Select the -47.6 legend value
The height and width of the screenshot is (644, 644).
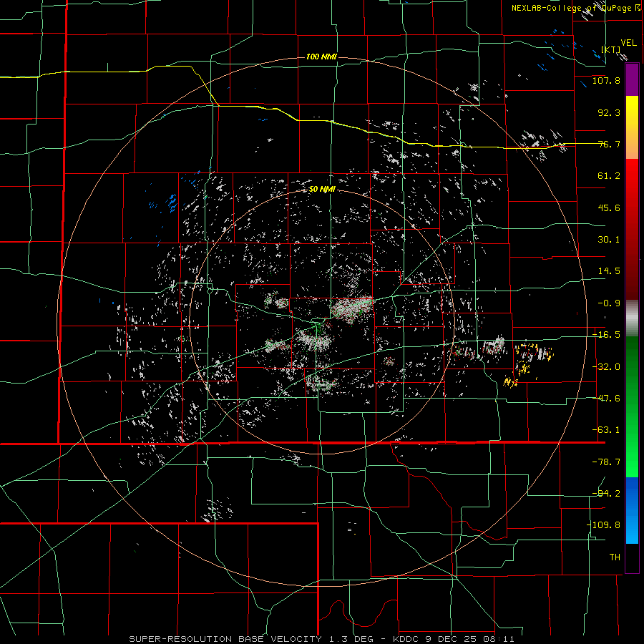pyautogui.click(x=606, y=399)
